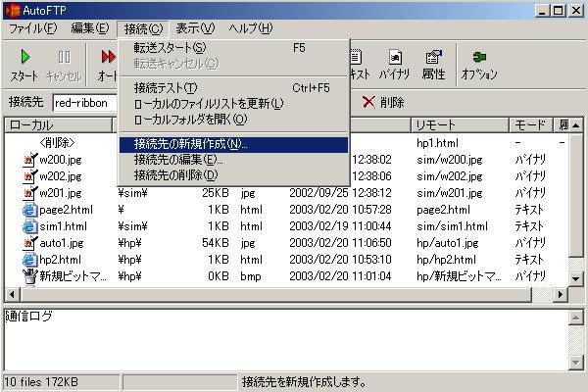
Task: Click the green スタート start icon
Action: pyautogui.click(x=24, y=58)
